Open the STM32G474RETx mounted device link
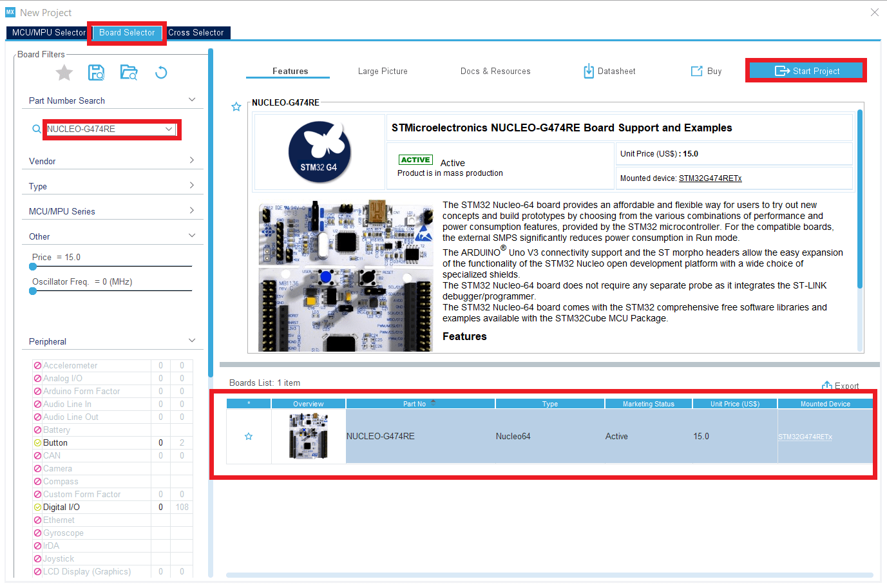Screen dimensions: 887x588 [x=710, y=178]
